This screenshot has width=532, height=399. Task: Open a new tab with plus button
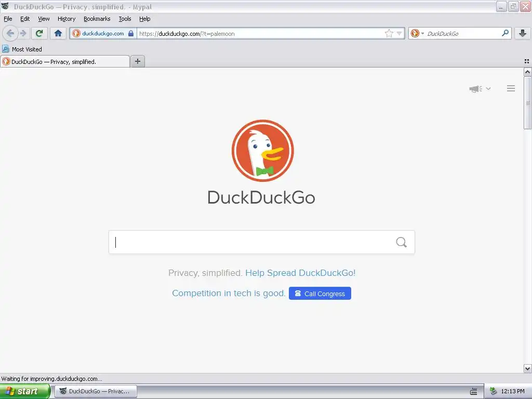[x=138, y=61]
